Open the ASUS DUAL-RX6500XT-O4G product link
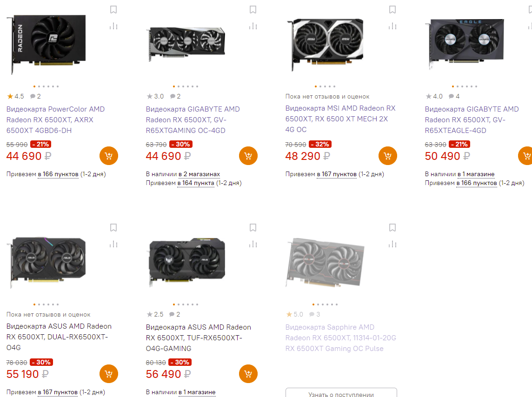Viewport: 532px width, 397px height. [59, 337]
